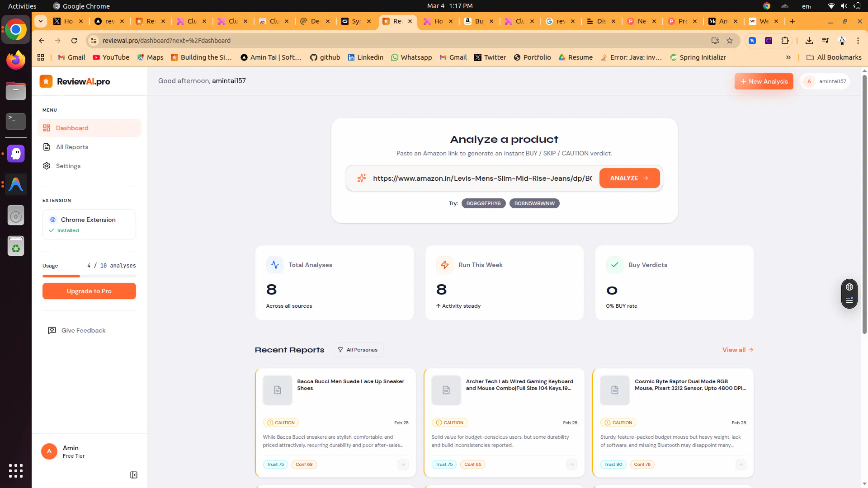The height and width of the screenshot is (488, 868).
Task: Open github bookmark
Action: (325, 57)
